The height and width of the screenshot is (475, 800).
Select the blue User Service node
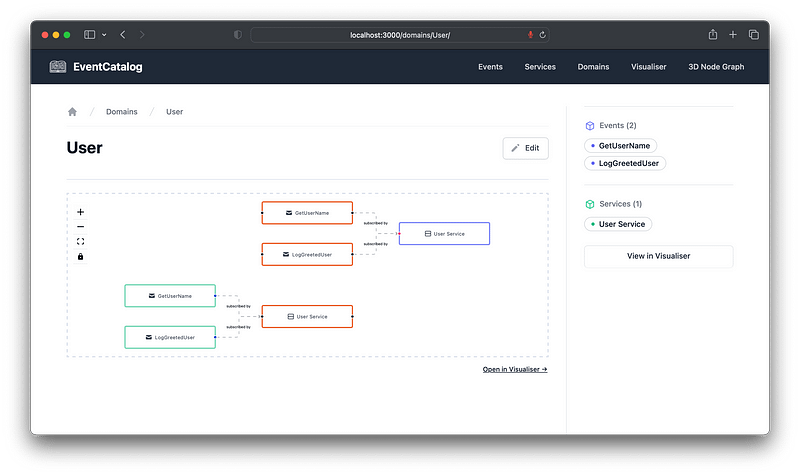(x=444, y=234)
